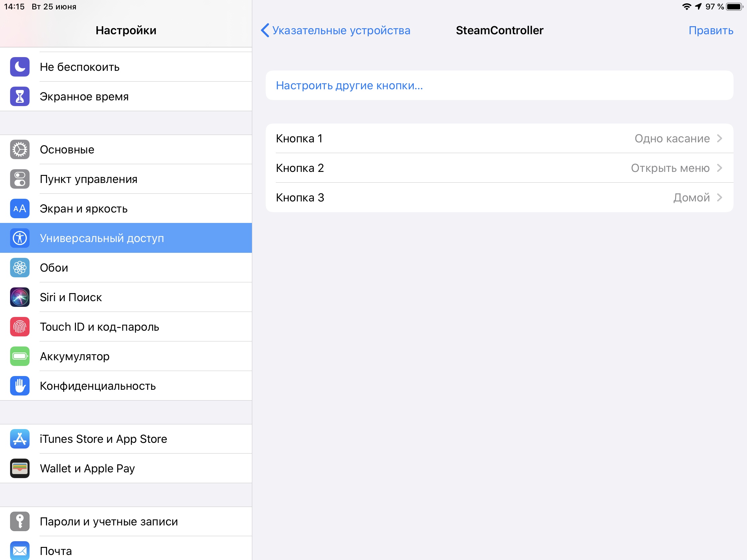Tap the green Battery icon

click(19, 356)
